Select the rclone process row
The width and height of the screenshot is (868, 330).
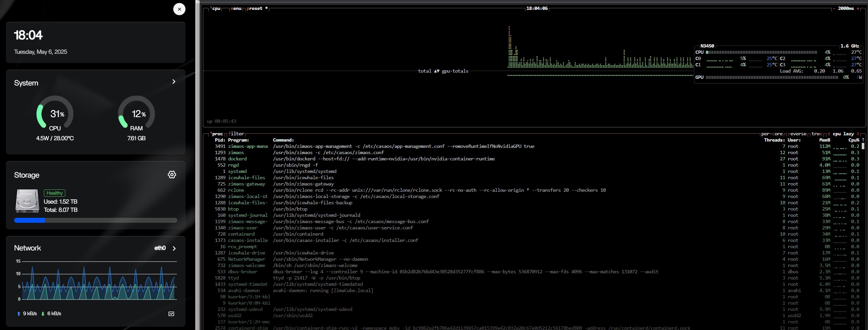(537, 190)
